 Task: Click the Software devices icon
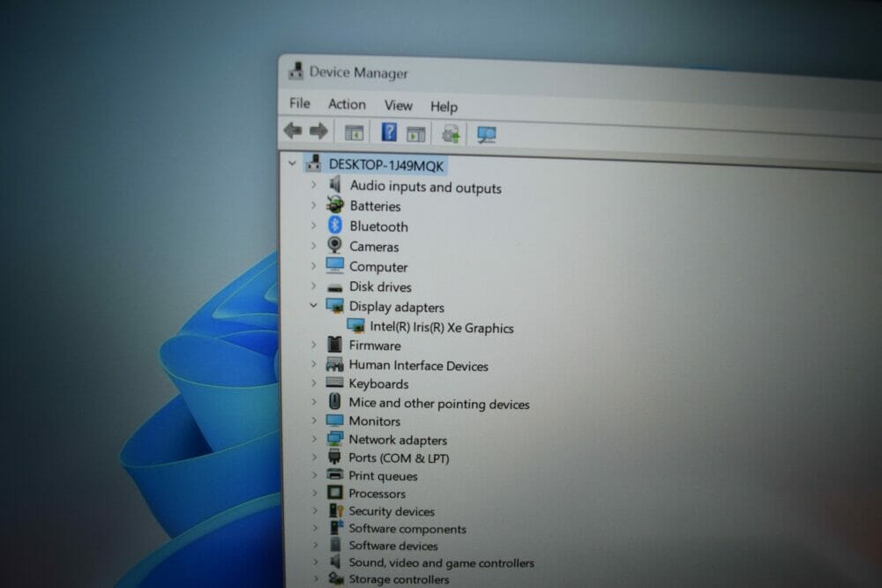336,544
